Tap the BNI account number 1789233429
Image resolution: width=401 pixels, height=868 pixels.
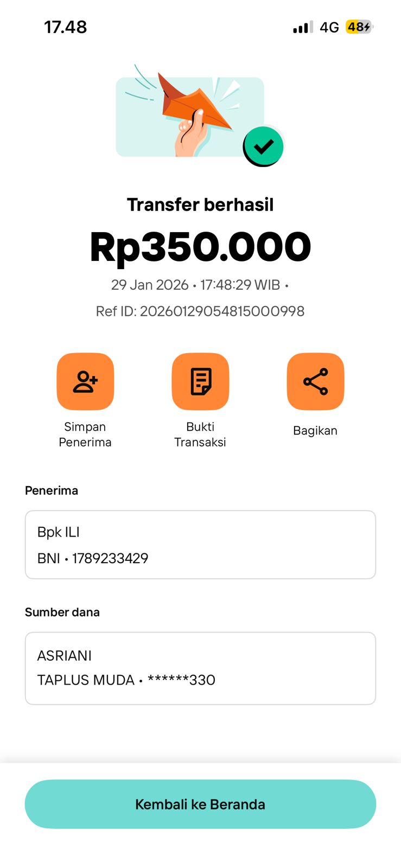pyautogui.click(x=110, y=558)
